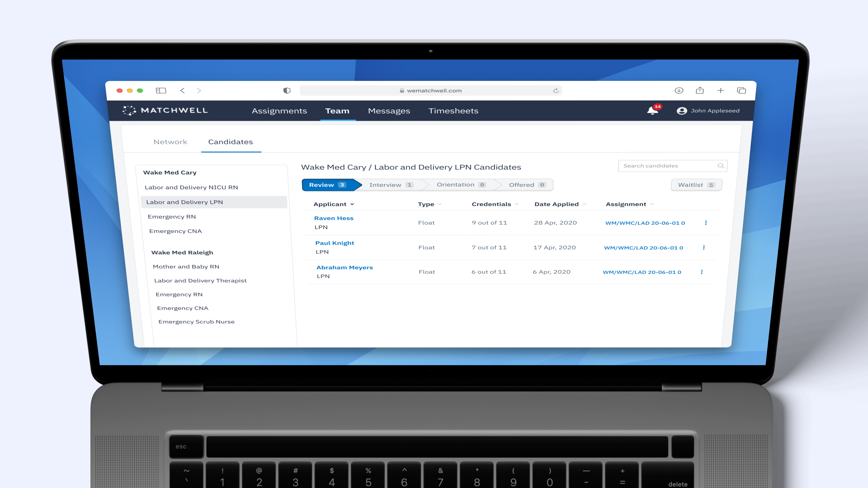Select Emergency CNA under Wake Med Raleigh

tap(182, 308)
